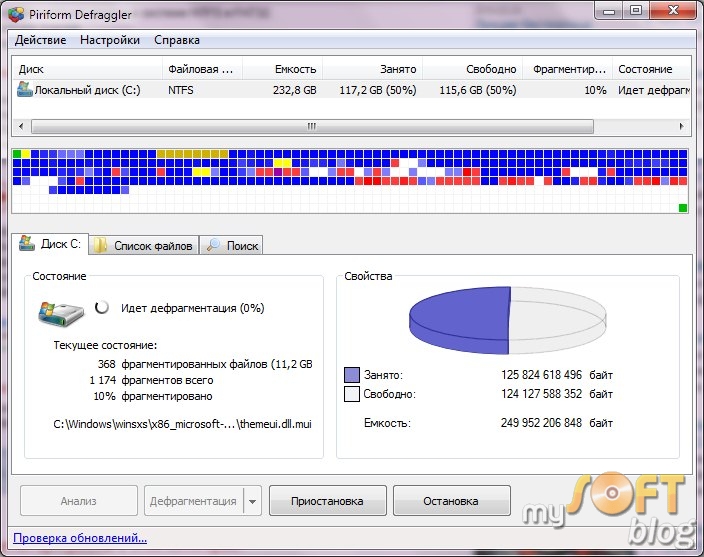The image size is (704, 557).
Task: Expand the Дефрагментация dropdown arrow
Action: pyautogui.click(x=253, y=501)
